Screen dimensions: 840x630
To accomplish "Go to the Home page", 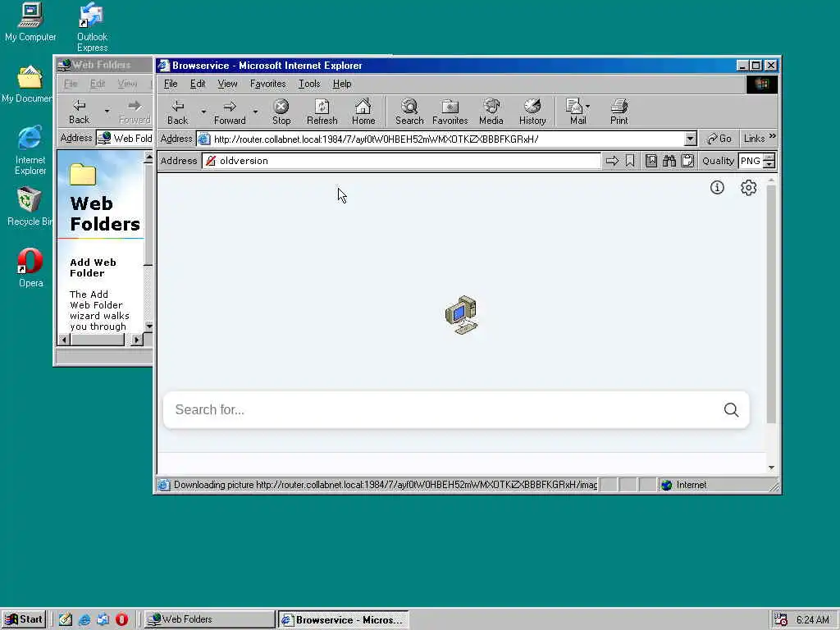I will click(363, 112).
